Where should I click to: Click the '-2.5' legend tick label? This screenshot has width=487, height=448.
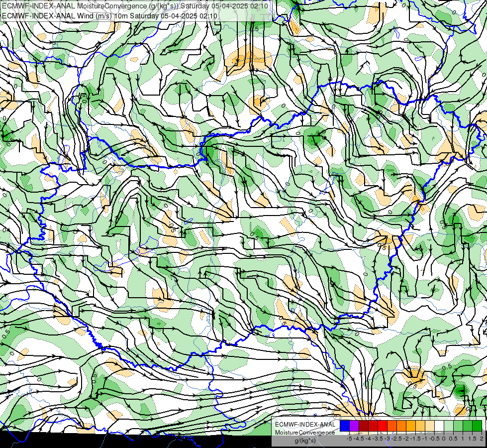tap(396, 439)
